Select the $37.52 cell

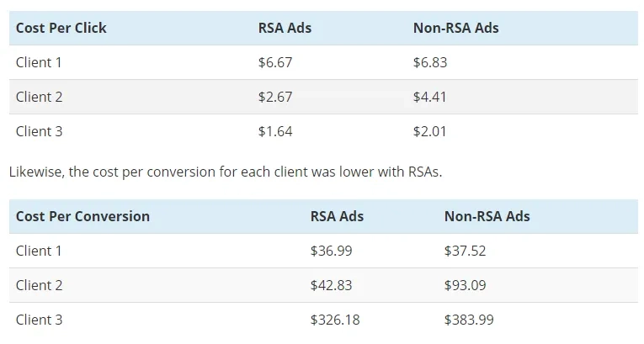(x=465, y=251)
